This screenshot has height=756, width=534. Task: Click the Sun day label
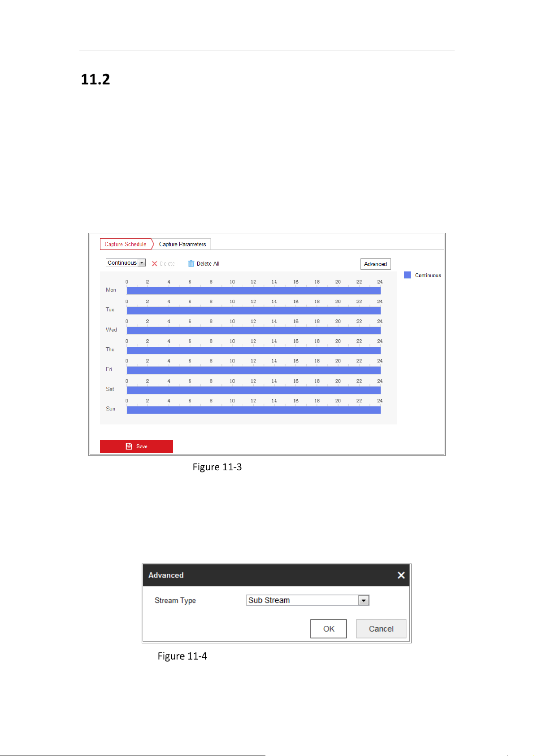(x=110, y=409)
